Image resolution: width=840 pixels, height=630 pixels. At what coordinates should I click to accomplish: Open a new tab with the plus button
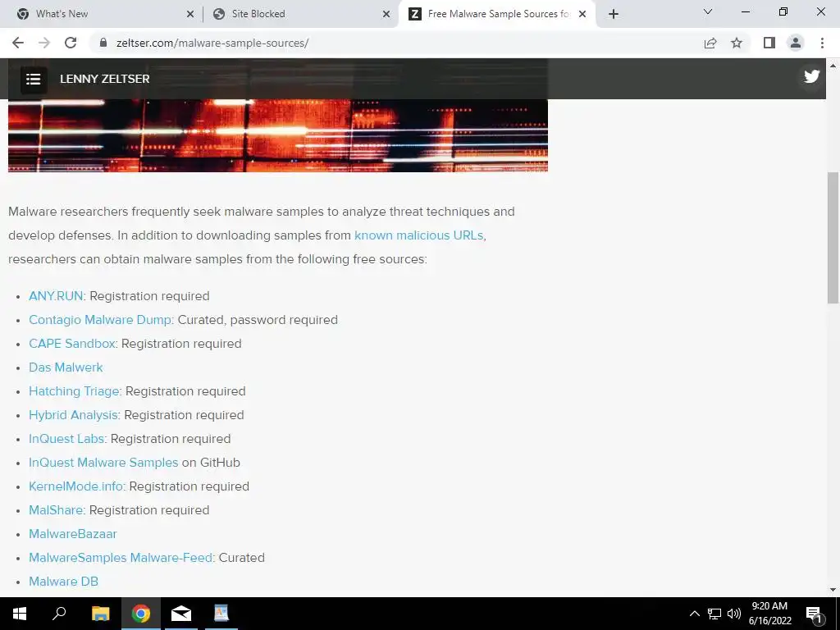(x=614, y=14)
